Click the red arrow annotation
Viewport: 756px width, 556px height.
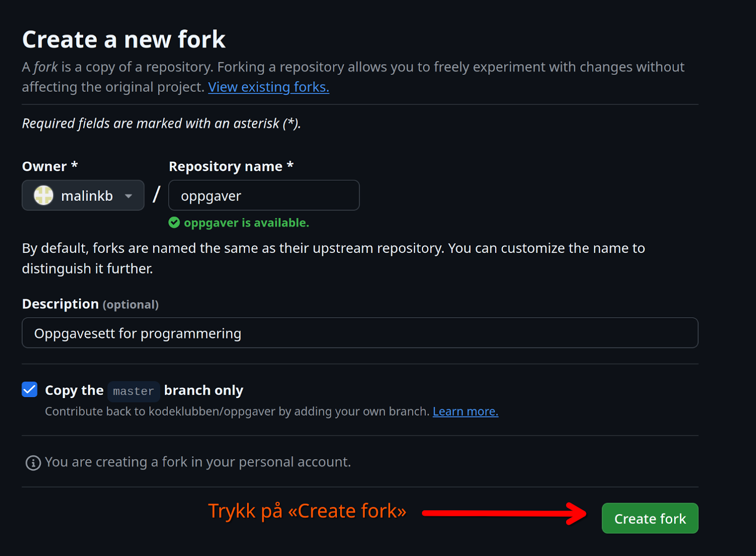tap(504, 513)
